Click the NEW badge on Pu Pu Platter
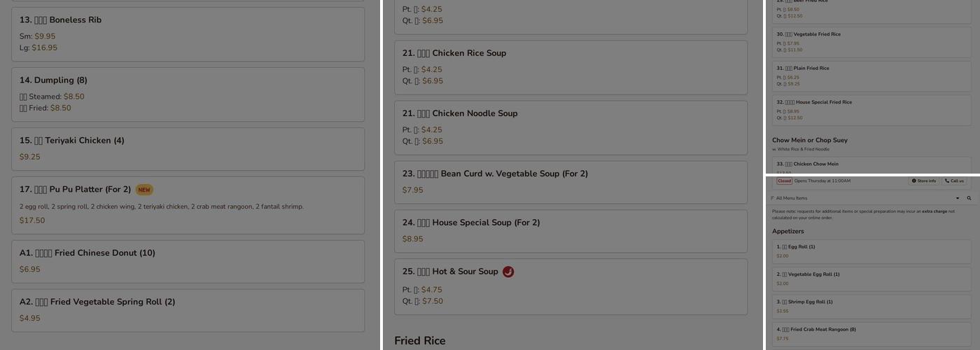Viewport: 980px width, 350px height. [x=144, y=190]
